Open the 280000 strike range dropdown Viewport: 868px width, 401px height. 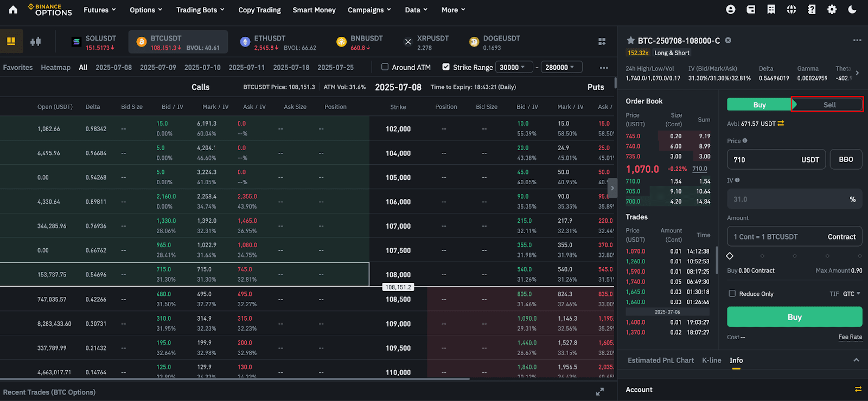[560, 67]
